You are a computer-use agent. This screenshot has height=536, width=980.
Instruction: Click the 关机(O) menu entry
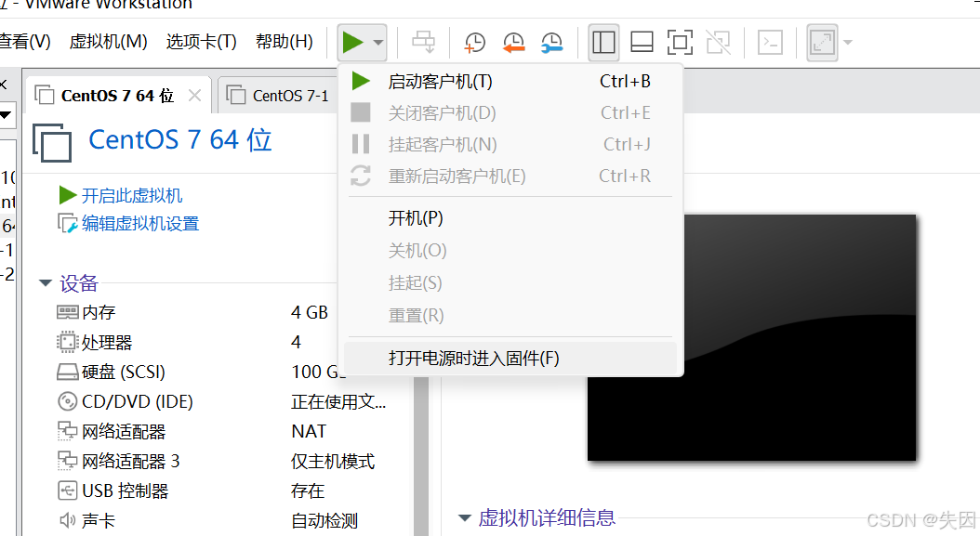510,251
